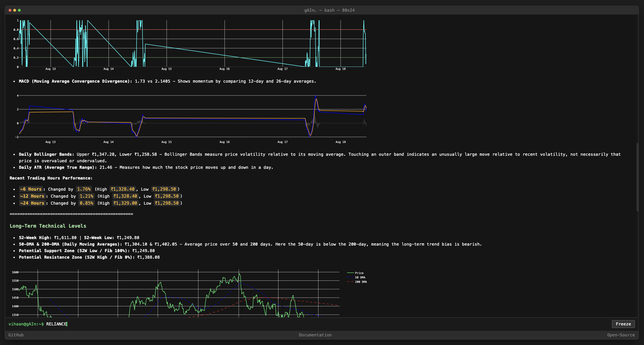Click the ₹1,328.40 high in ~6 Hours row

pyautogui.click(x=123, y=189)
